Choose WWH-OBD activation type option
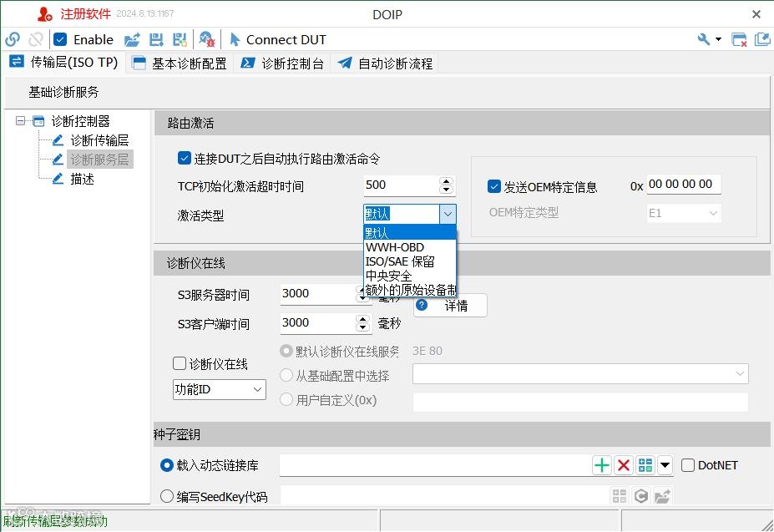The height and width of the screenshot is (532, 774). (410, 247)
